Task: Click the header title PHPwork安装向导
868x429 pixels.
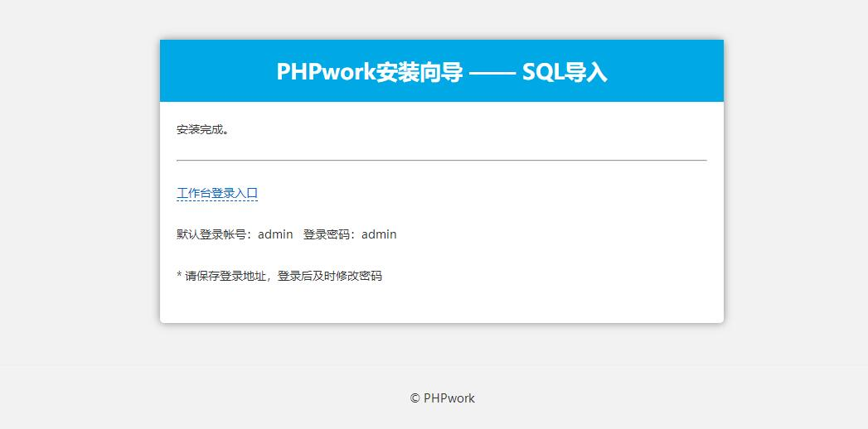Action: [x=369, y=72]
